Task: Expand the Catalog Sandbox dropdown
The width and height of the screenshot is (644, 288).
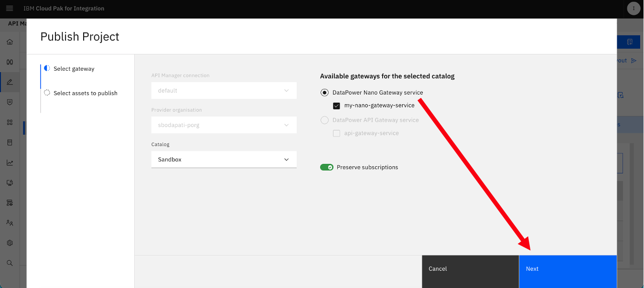Action: point(224,160)
